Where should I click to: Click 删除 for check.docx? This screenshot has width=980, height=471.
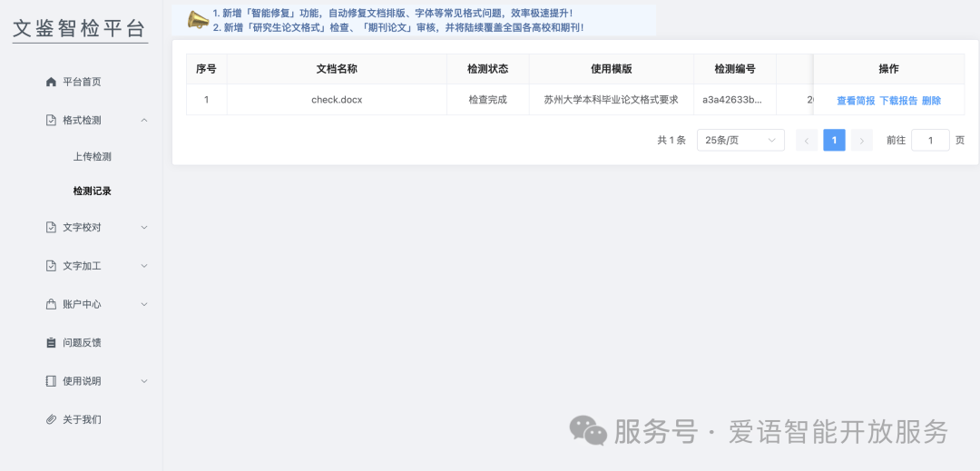point(931,101)
